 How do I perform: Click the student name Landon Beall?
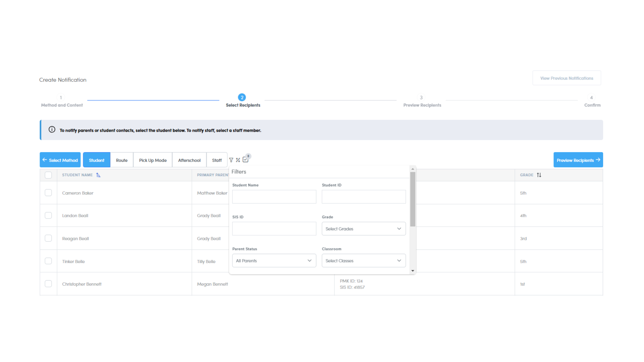click(x=75, y=216)
